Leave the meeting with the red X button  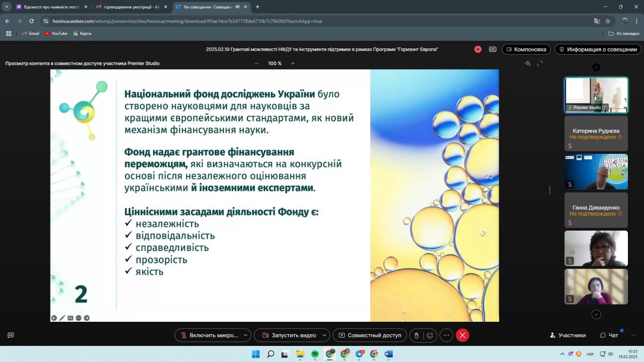pyautogui.click(x=463, y=335)
